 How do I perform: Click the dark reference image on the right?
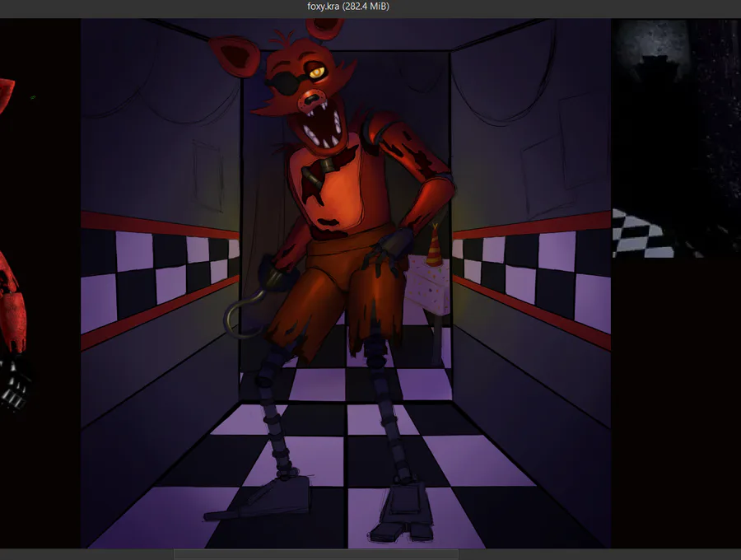(x=676, y=138)
